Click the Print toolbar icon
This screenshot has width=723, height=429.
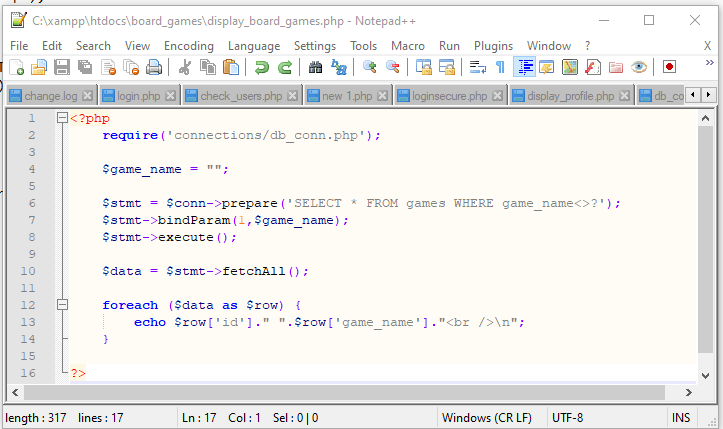tap(154, 68)
